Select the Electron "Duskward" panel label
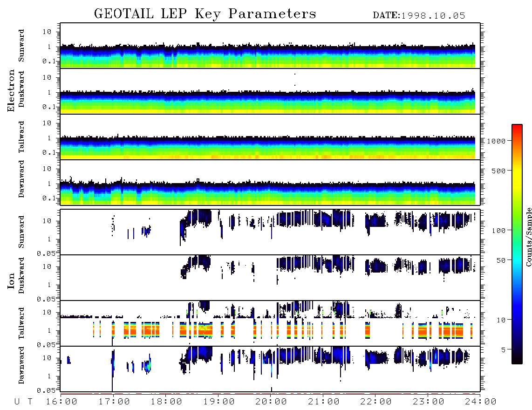532x410 pixels. tap(21, 89)
